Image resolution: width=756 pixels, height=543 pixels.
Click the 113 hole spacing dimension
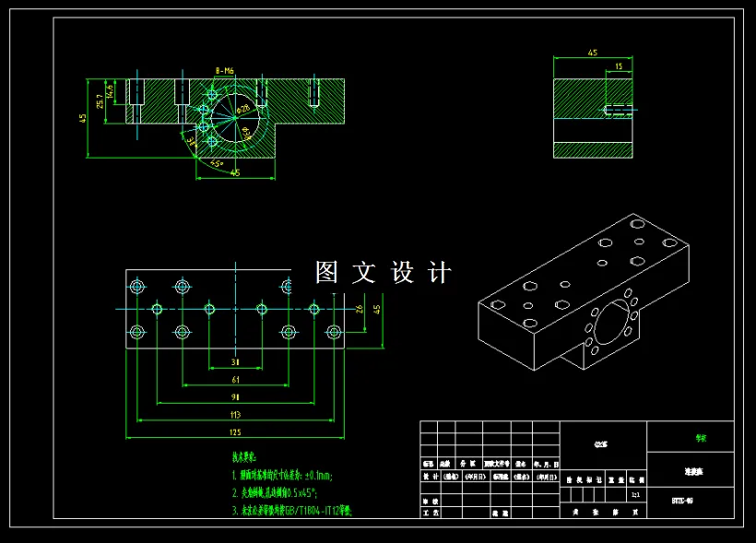coord(235,415)
